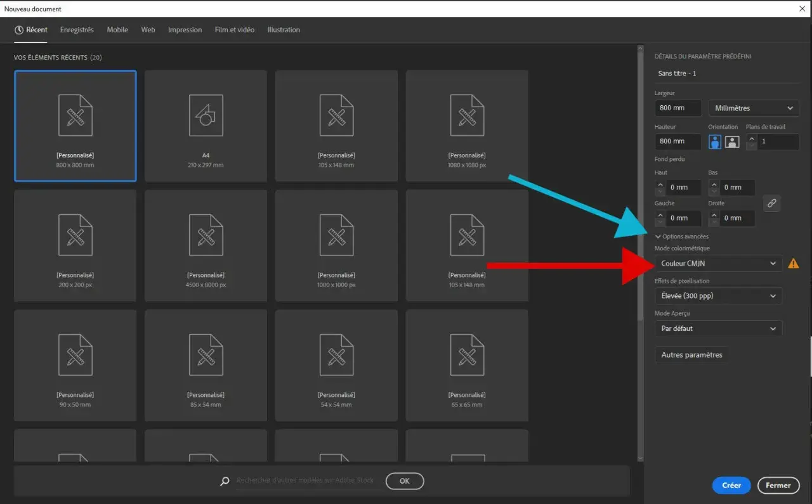The height and width of the screenshot is (504, 812).
Task: Increase the Plans de travail count
Action: point(752,138)
